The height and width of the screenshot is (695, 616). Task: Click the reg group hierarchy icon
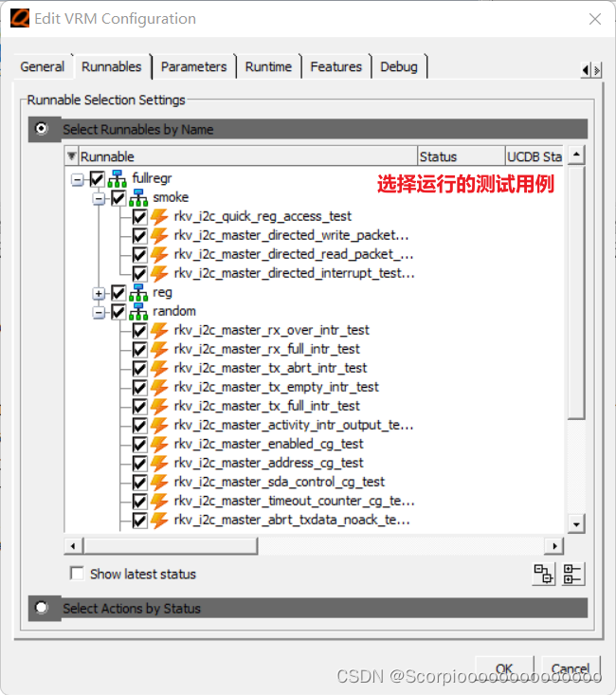coord(138,293)
